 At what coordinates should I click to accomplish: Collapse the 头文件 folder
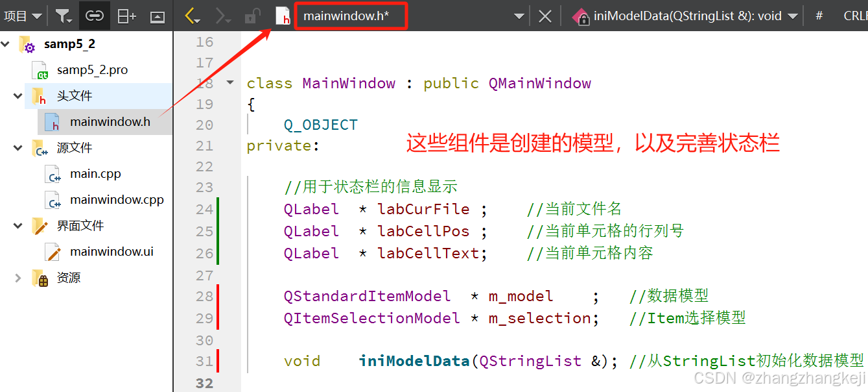pyautogui.click(x=18, y=96)
